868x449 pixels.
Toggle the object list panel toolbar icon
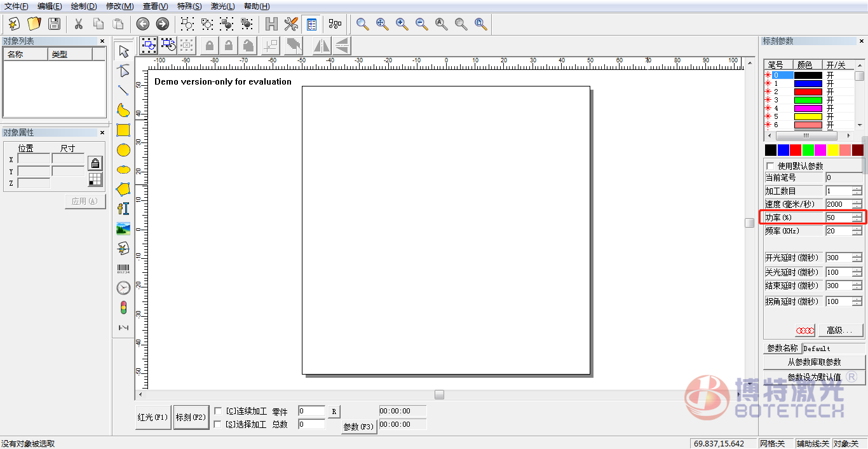(311, 24)
